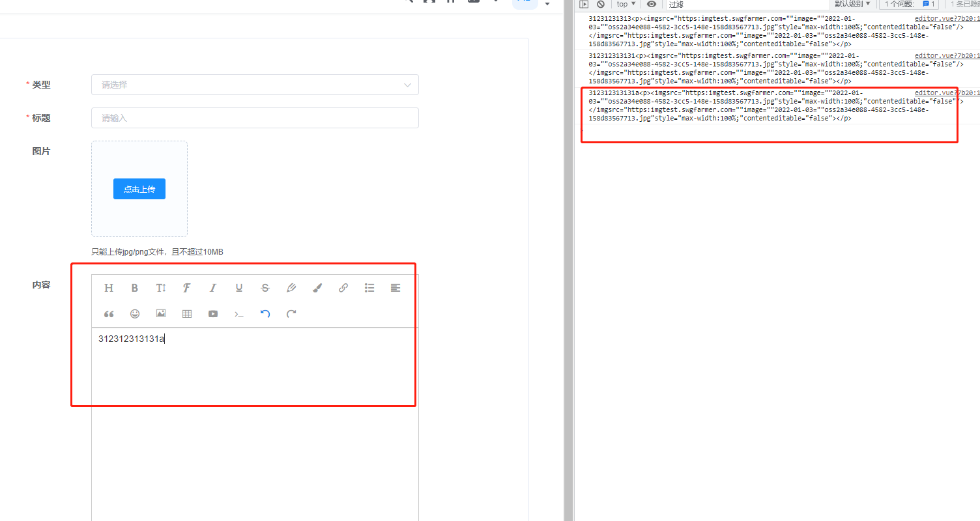
Task: Open the emoji picker
Action: pos(135,314)
